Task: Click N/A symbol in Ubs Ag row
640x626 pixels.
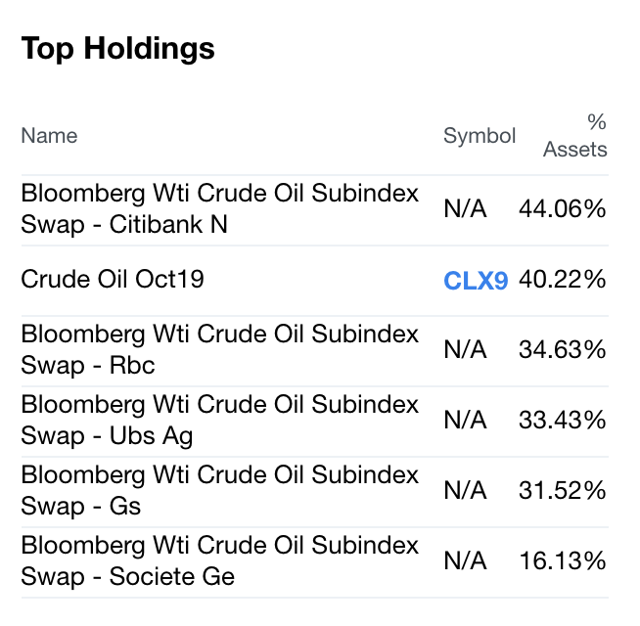Action: (x=465, y=420)
